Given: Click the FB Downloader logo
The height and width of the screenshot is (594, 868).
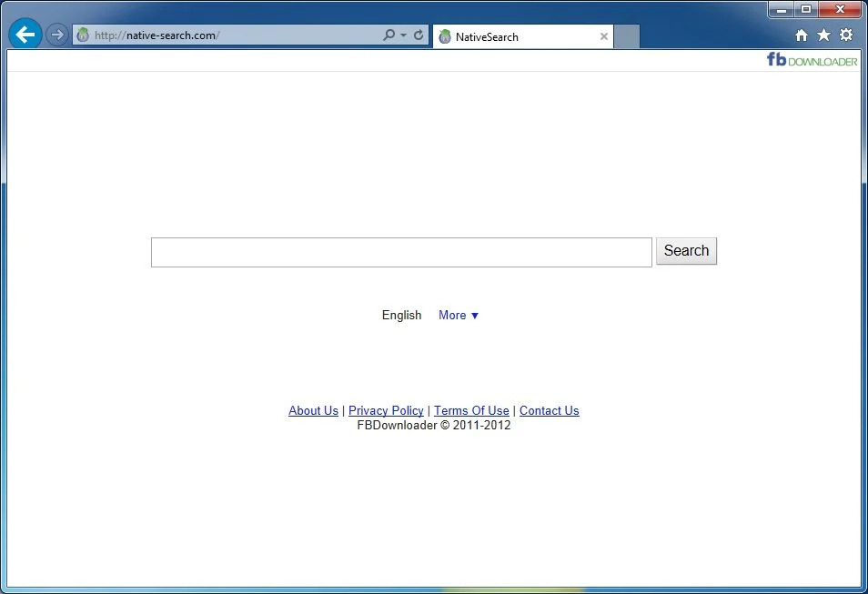Looking at the screenshot, I should click(812, 60).
